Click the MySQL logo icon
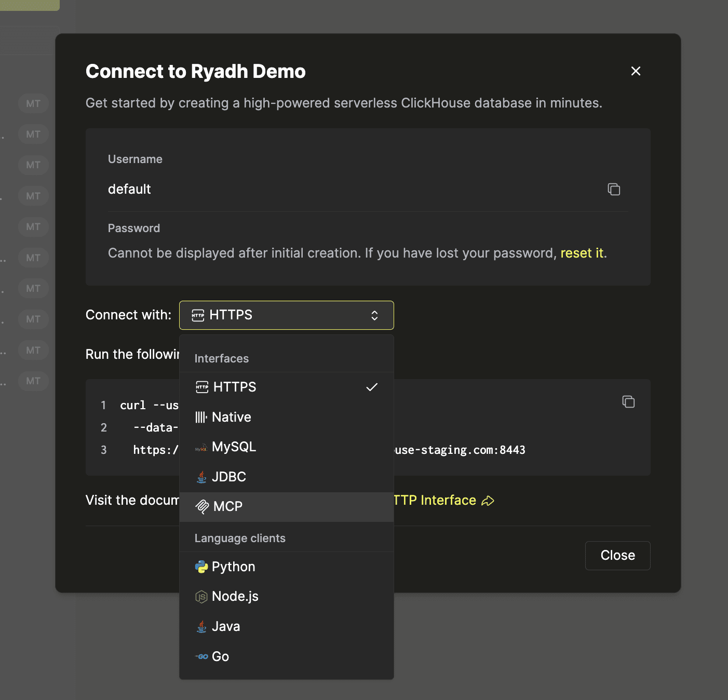Image resolution: width=728 pixels, height=700 pixels. 201,447
